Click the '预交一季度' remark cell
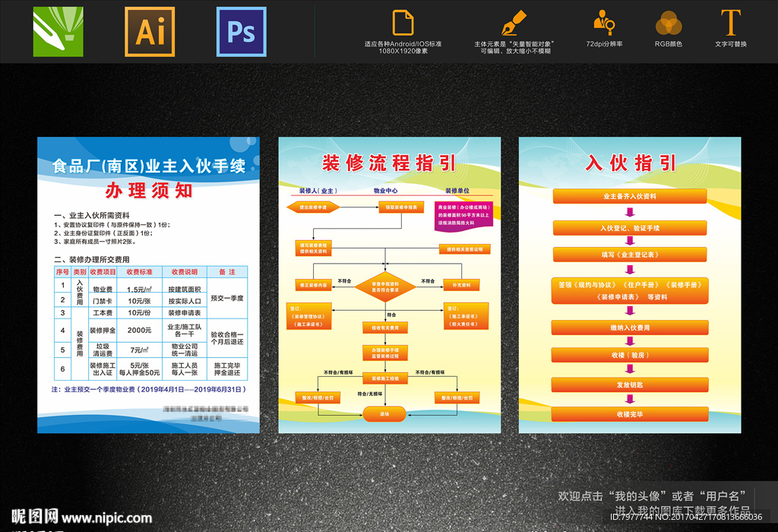Image resolution: width=778 pixels, height=532 pixels. point(227,298)
